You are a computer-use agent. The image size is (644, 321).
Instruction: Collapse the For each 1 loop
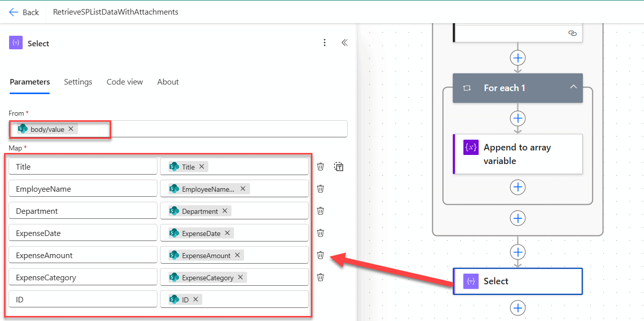point(573,87)
